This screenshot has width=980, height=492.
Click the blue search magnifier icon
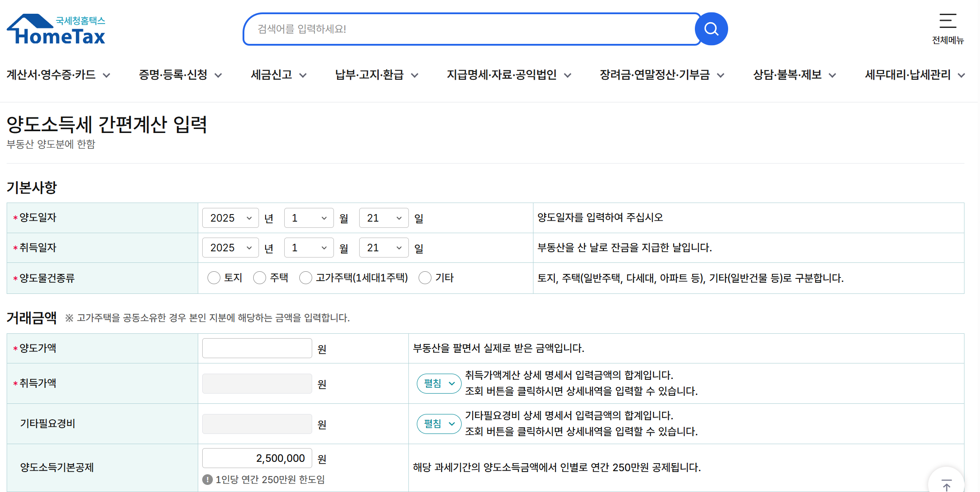pos(711,29)
